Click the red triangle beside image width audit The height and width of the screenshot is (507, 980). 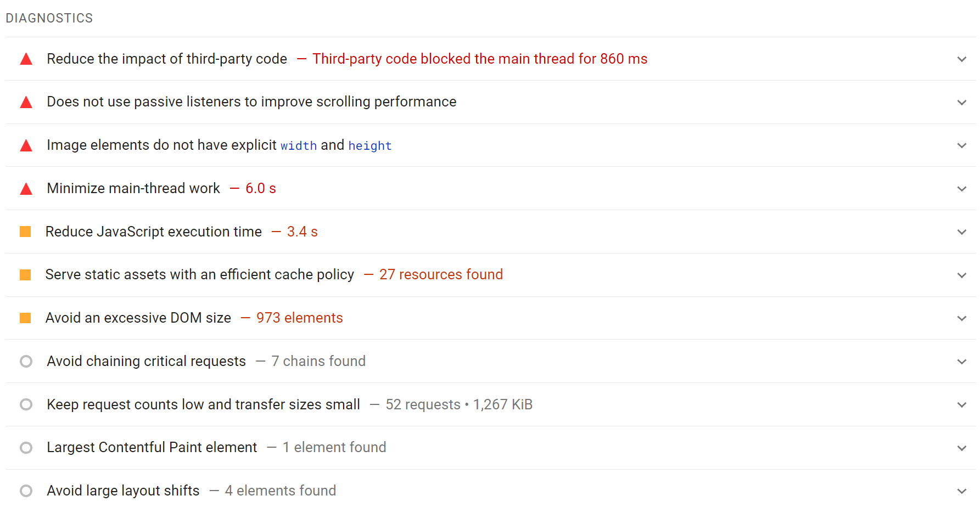(26, 145)
